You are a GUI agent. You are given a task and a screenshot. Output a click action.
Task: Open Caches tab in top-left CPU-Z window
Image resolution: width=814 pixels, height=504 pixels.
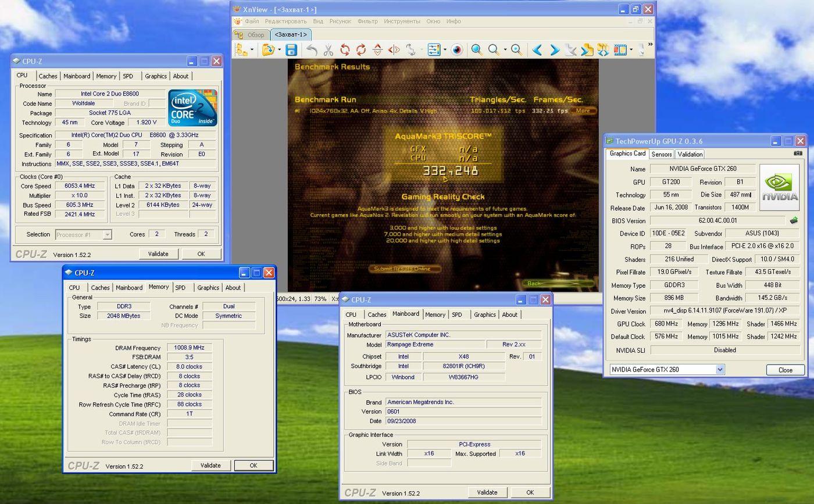[48, 76]
